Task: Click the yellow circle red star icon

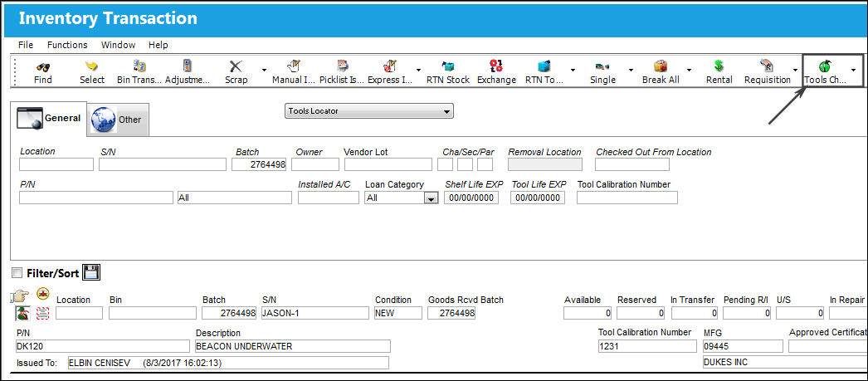Action: 42,294
